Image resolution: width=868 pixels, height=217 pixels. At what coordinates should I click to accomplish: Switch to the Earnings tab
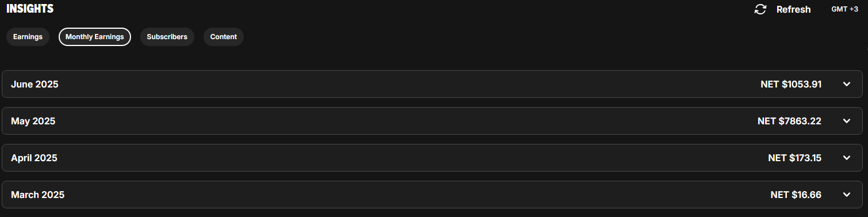coord(28,37)
